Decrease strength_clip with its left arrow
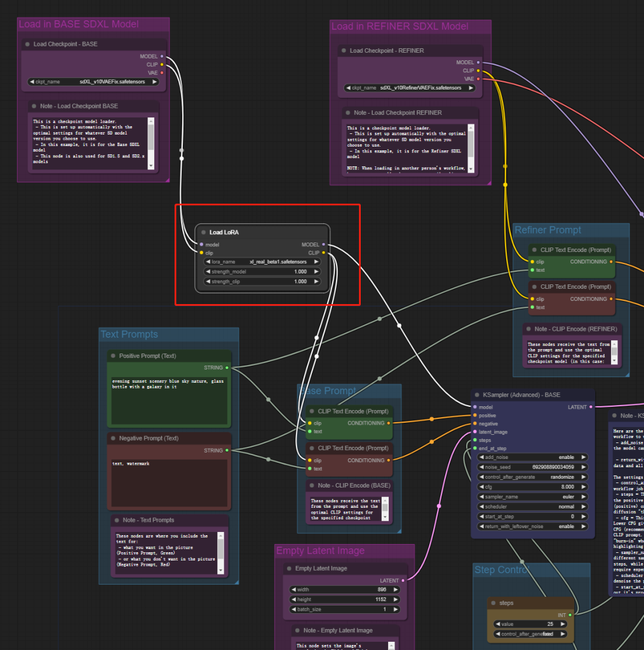Screen dimensions: 644x650 208,281
